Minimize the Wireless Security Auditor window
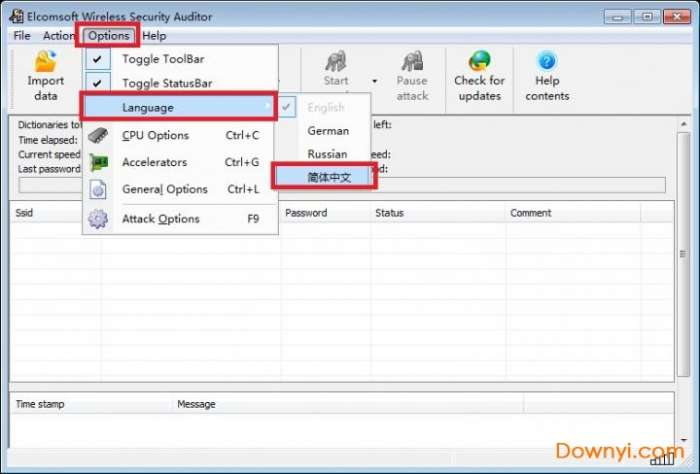700x474 pixels. (x=618, y=17)
